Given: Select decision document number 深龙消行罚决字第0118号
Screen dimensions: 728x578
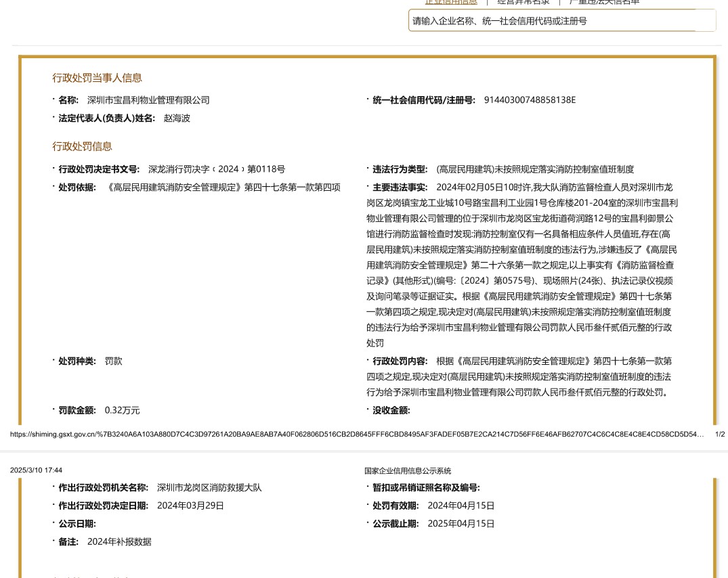Looking at the screenshot, I should [x=216, y=169].
